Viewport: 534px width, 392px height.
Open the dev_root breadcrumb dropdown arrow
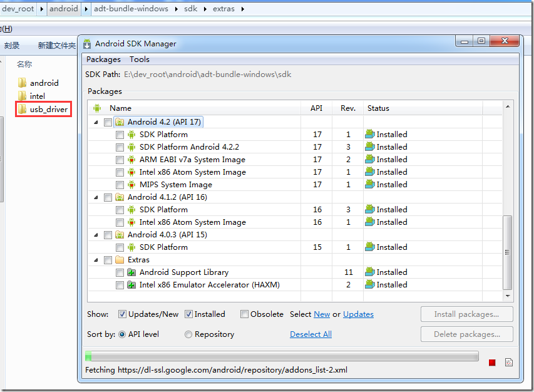41,9
